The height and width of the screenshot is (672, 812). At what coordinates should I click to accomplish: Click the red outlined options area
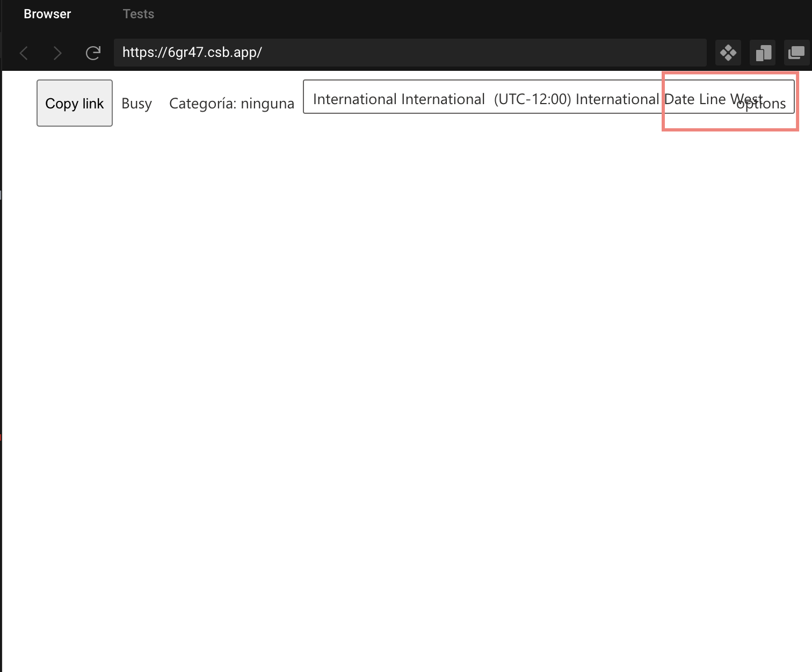click(730, 102)
